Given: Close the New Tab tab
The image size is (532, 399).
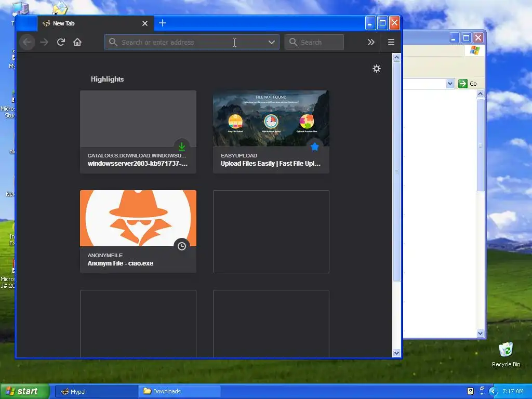Looking at the screenshot, I should (145, 23).
